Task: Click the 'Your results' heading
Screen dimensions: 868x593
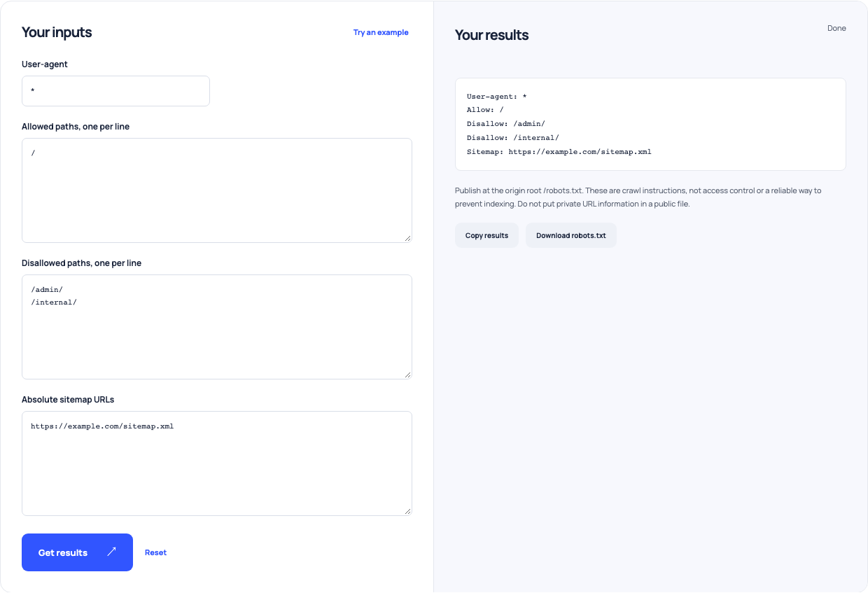Action: (x=491, y=35)
